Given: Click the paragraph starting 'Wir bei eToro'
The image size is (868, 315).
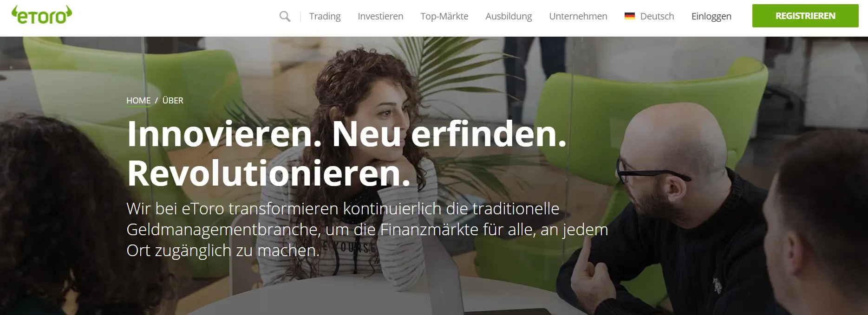Looking at the screenshot, I should pyautogui.click(x=367, y=230).
